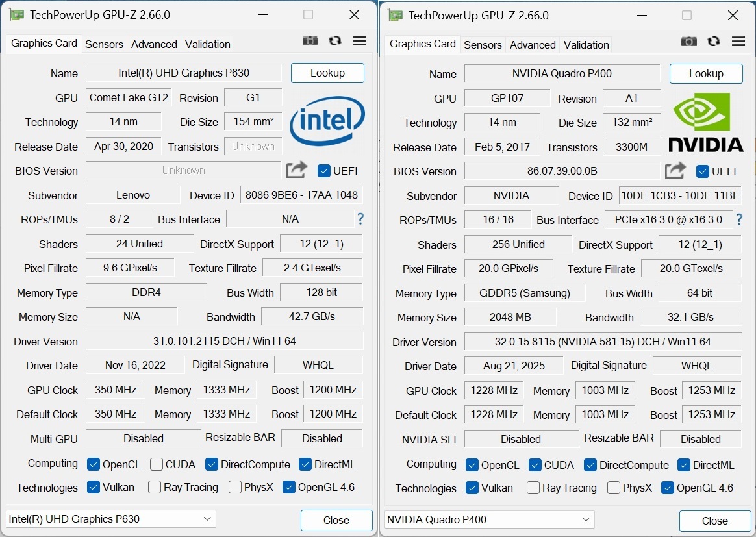Toggle UEFI checkbox in NVIDIA window
The image size is (756, 537).
click(703, 171)
